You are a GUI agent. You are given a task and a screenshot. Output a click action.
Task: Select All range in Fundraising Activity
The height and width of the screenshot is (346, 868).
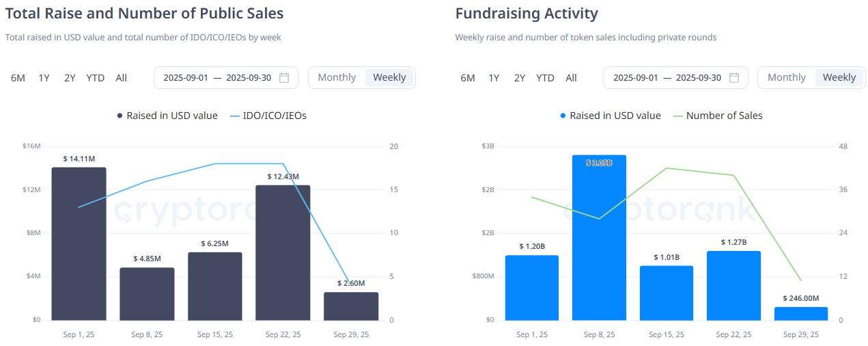coord(571,78)
